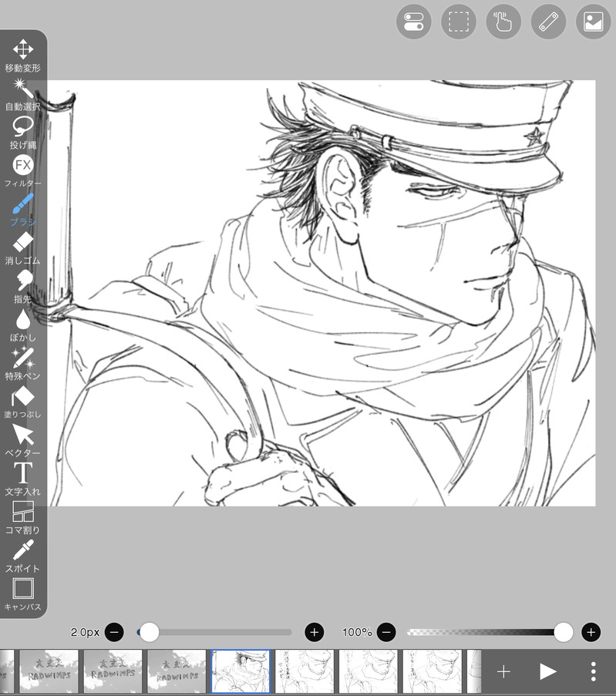Select the third RADWIMPS frame thumbnail
Viewport: 616px width, 696px height.
177,671
